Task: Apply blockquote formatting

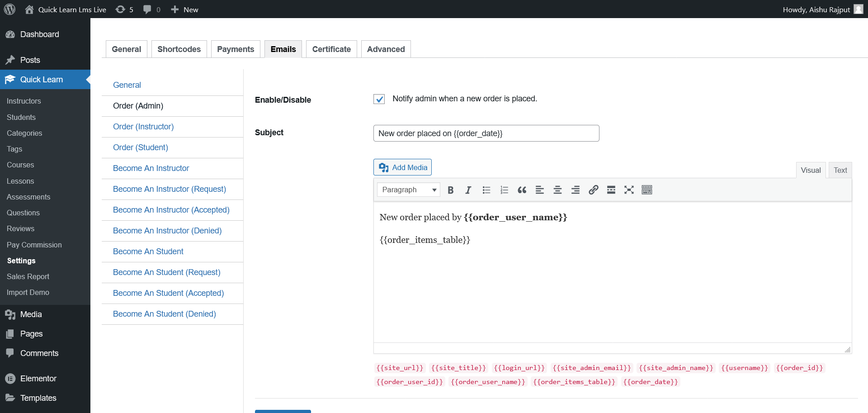Action: click(522, 190)
